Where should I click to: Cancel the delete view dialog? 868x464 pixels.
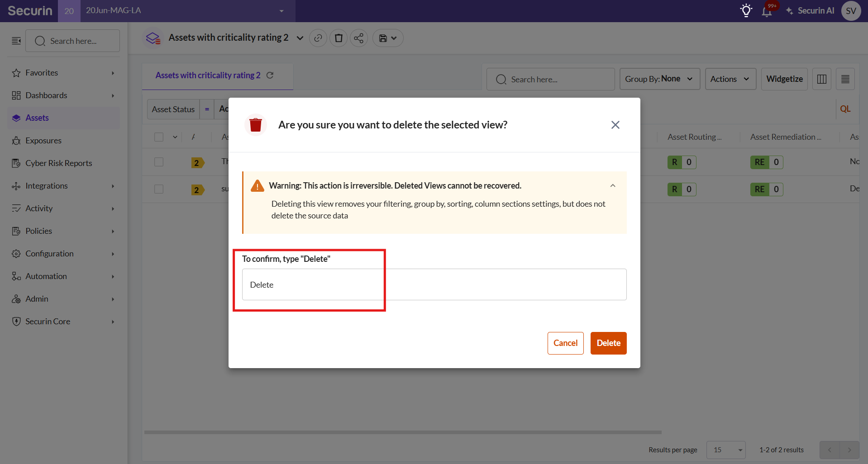[566, 343]
